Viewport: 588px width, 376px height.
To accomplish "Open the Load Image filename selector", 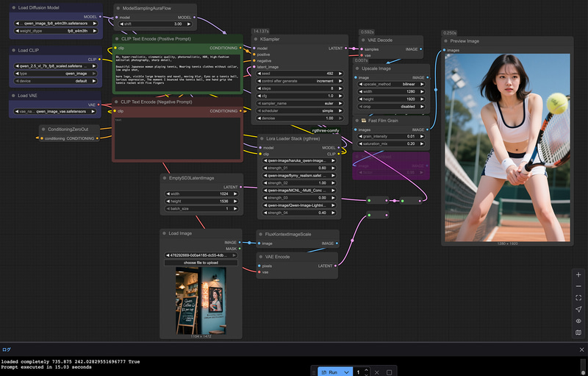I will click(201, 255).
